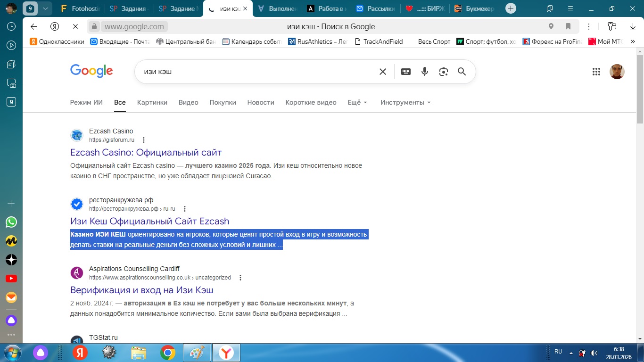Open Paint from the taskbar
Screen dimensions: 644x362
197,353
